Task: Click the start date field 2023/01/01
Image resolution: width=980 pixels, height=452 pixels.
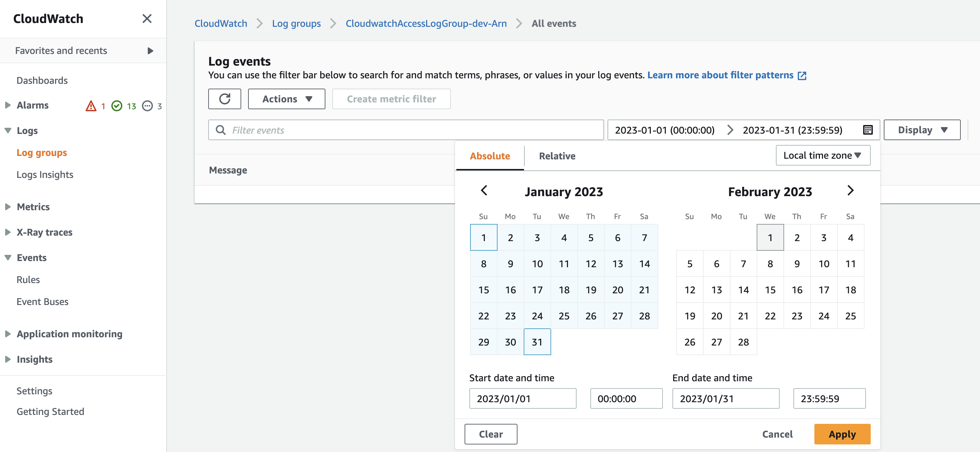Action: coord(523,398)
